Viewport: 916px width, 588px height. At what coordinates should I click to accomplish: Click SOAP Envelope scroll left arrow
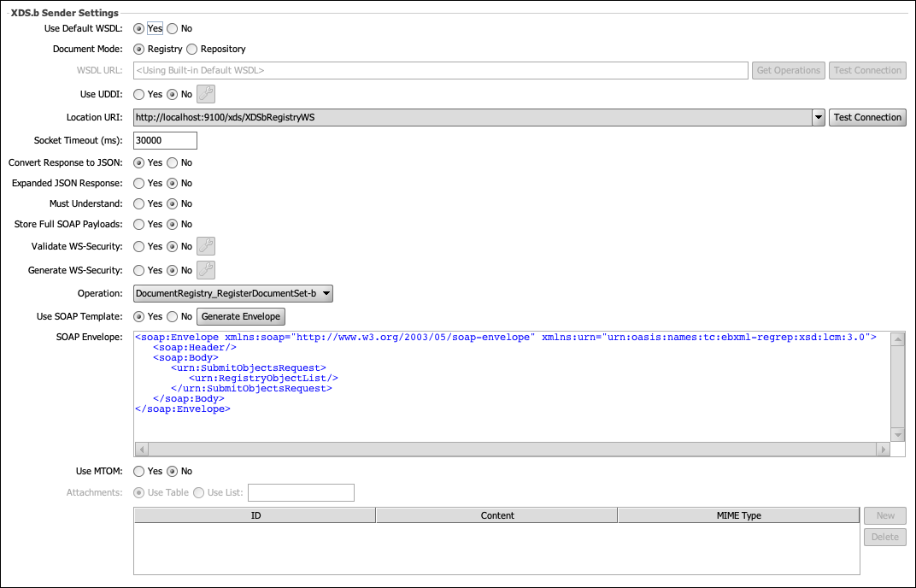[141, 450]
